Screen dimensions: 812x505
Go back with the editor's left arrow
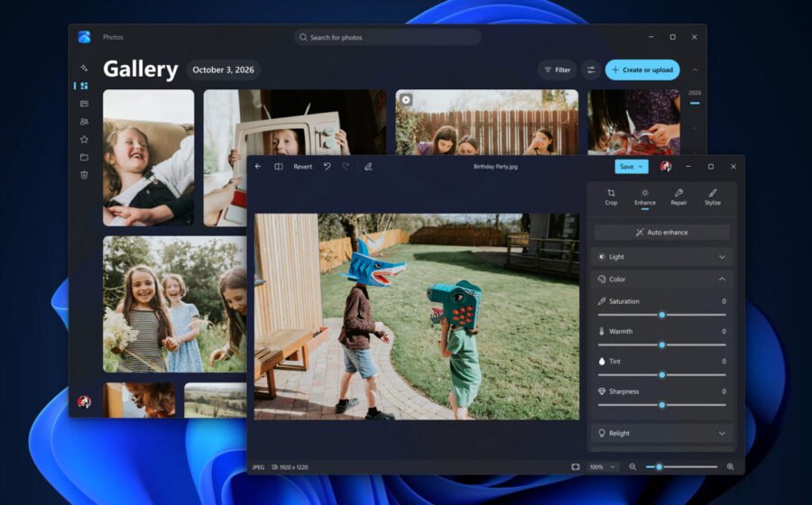pos(258,167)
